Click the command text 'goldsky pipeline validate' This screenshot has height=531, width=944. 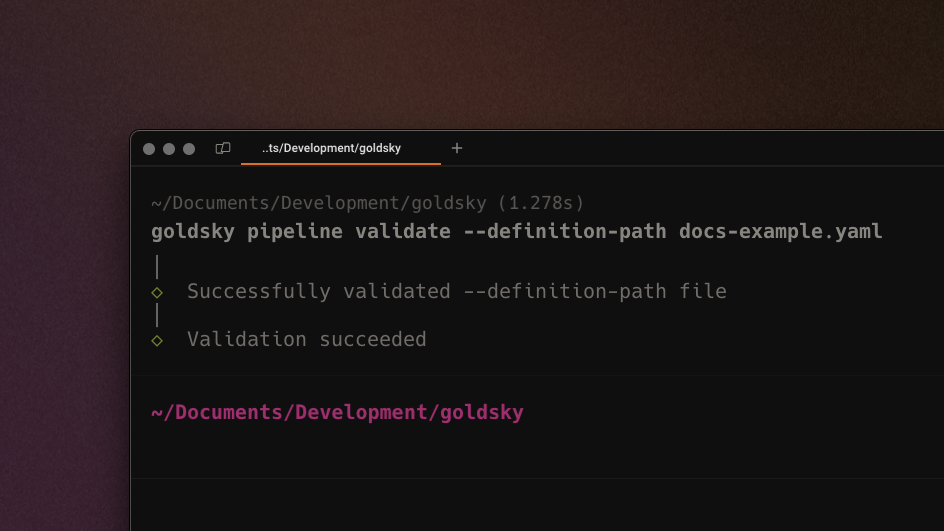[x=300, y=232]
